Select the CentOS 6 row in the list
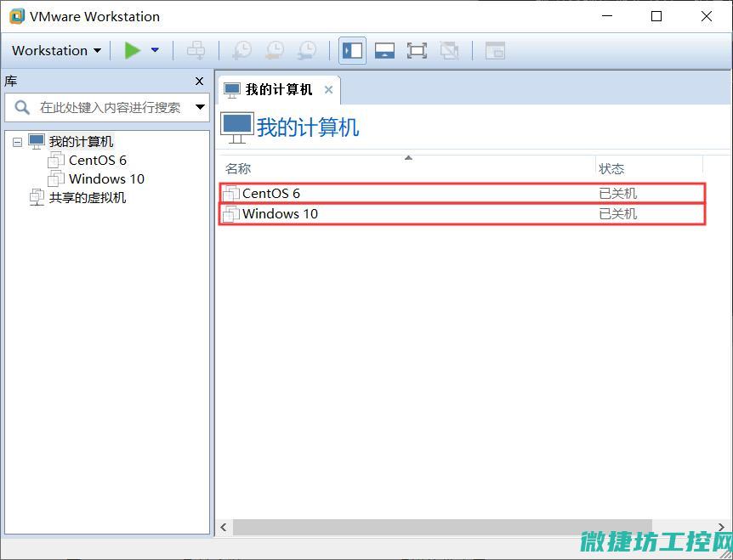This screenshot has width=733, height=560. [x=462, y=193]
